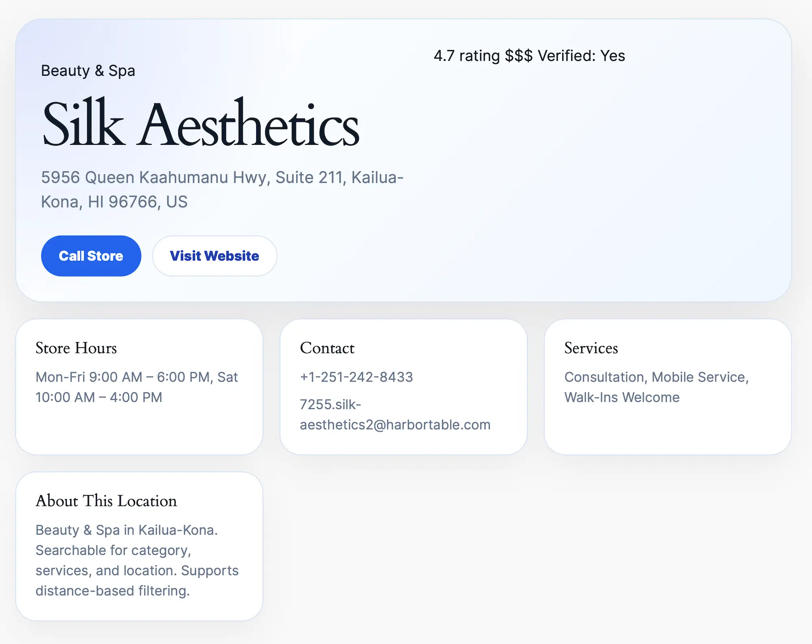Select the 5956 Queen Kaahumanu Hwy address
The image size is (812, 644).
[222, 190]
